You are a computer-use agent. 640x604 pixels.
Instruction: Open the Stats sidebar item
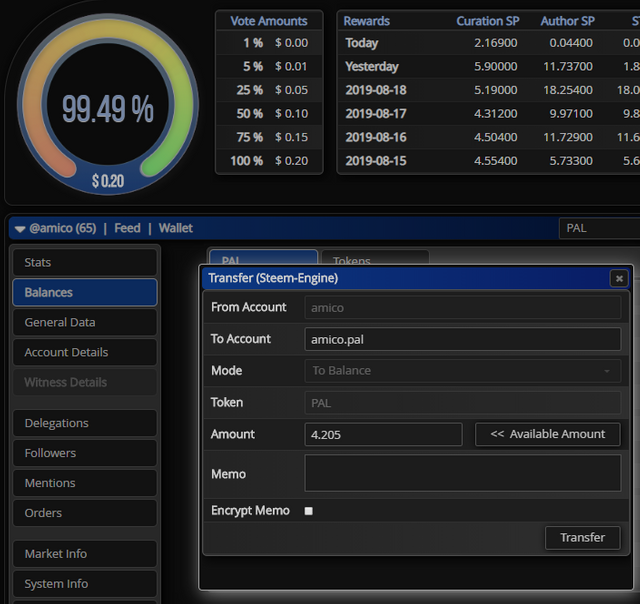pyautogui.click(x=85, y=262)
